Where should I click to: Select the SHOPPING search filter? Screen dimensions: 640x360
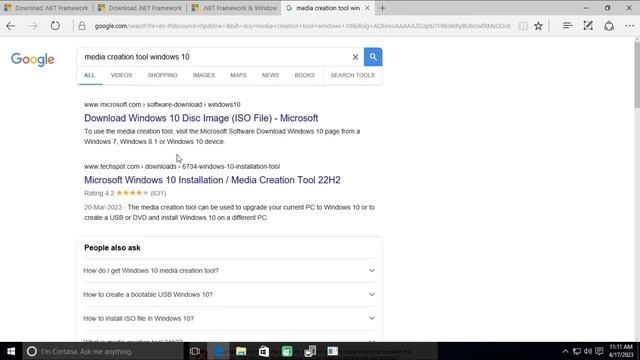click(x=162, y=75)
